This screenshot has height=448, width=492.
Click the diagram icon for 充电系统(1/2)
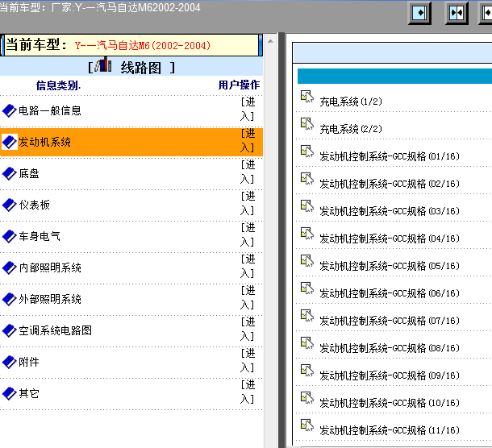point(307,97)
